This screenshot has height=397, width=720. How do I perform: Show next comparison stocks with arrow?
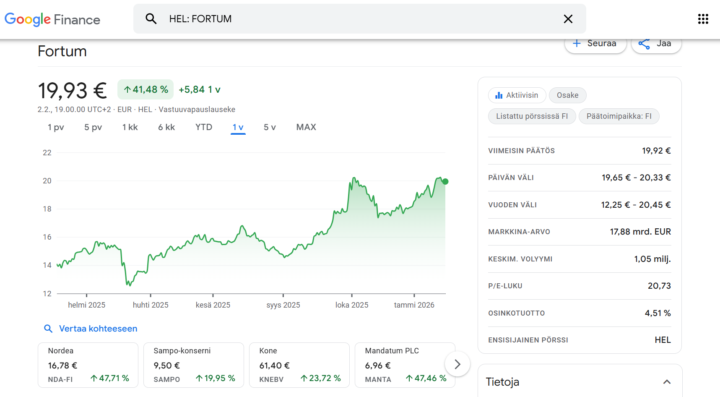coord(457,364)
